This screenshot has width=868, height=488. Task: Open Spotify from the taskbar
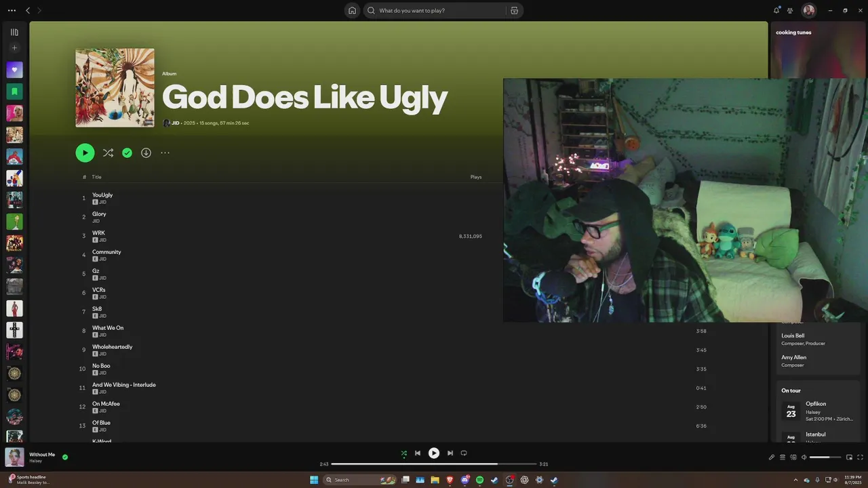[479, 480]
